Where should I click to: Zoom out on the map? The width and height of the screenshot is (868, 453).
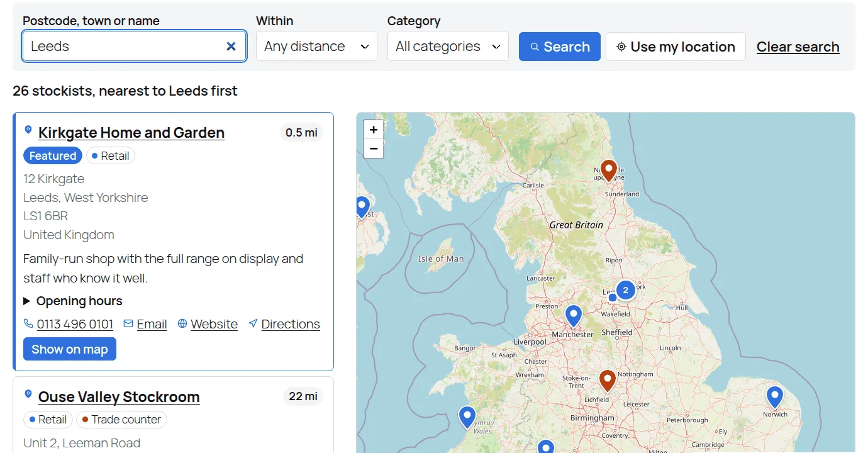coord(374,148)
